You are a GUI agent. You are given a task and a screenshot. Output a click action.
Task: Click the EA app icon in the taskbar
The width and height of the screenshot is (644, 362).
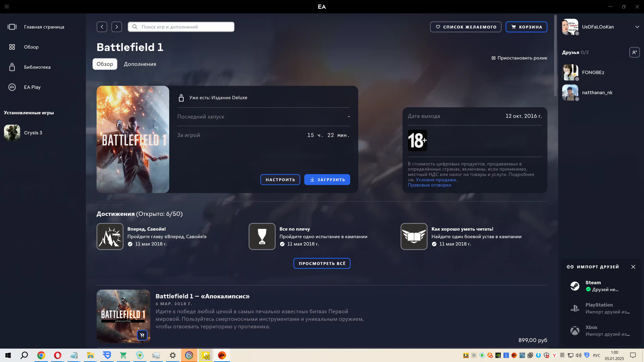coord(222,355)
